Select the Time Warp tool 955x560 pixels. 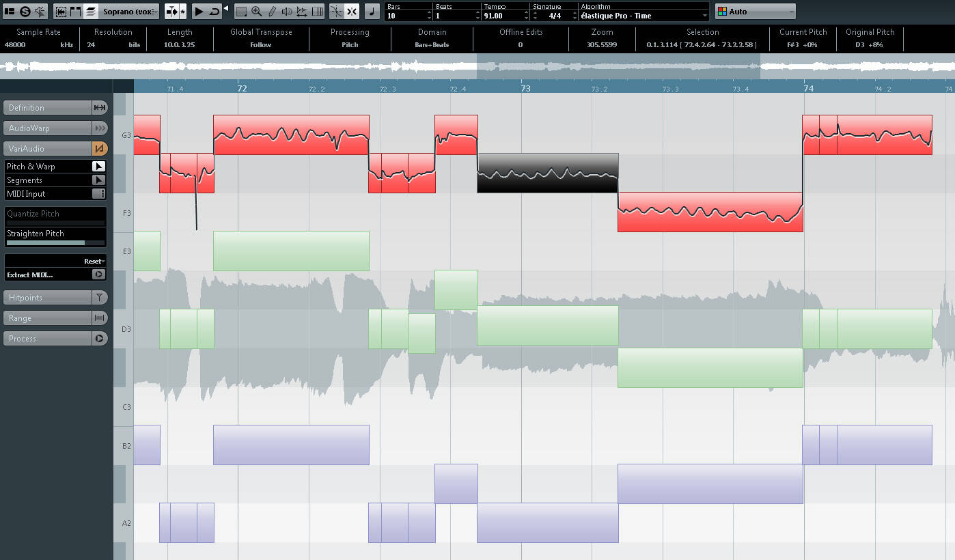pyautogui.click(x=317, y=11)
